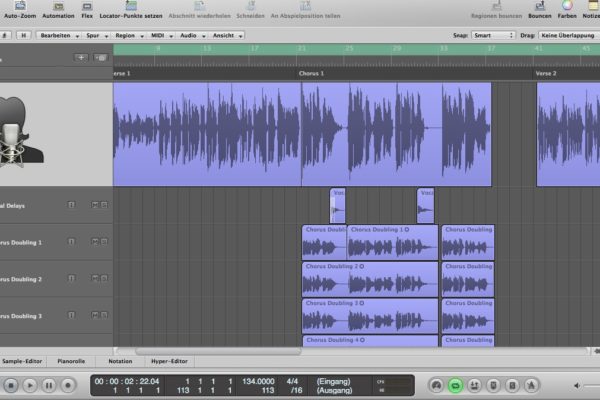600x400 pixels.
Task: Toggle the green Cycle mode button
Action: tap(455, 385)
